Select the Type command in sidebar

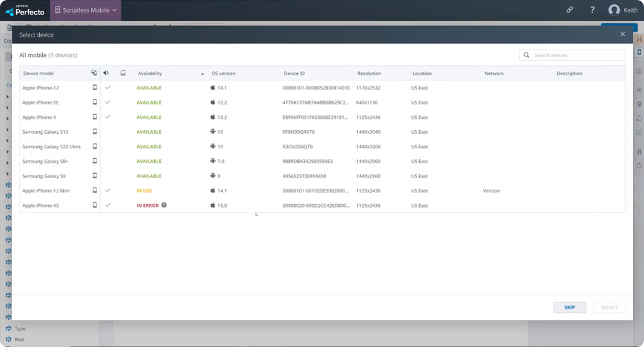coord(20,328)
